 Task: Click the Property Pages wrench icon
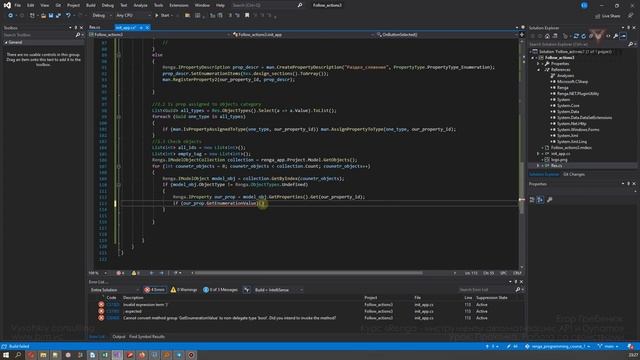(549, 200)
